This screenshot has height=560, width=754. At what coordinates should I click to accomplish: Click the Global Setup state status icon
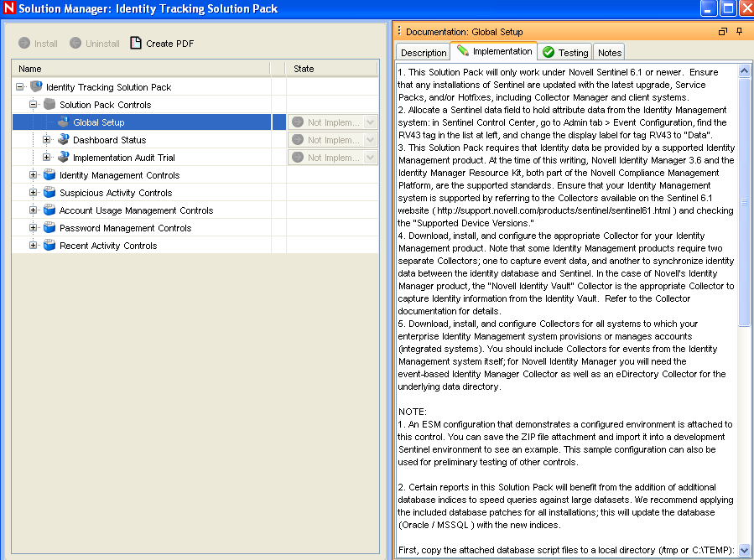coord(298,122)
